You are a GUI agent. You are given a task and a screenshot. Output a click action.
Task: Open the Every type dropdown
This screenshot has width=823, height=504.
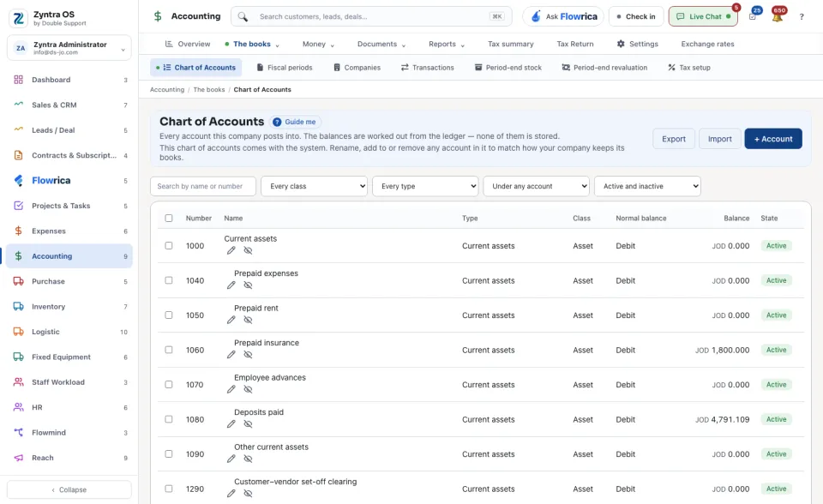pos(425,186)
